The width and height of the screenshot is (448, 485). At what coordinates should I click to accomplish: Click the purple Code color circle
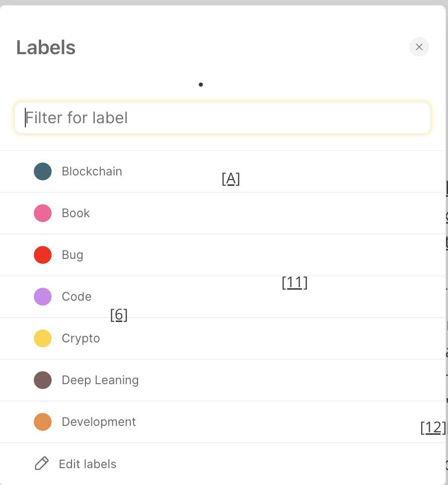pos(43,296)
